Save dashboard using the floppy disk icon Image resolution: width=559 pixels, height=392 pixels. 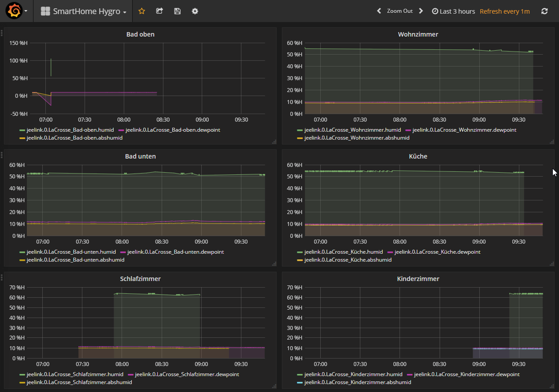tap(177, 11)
